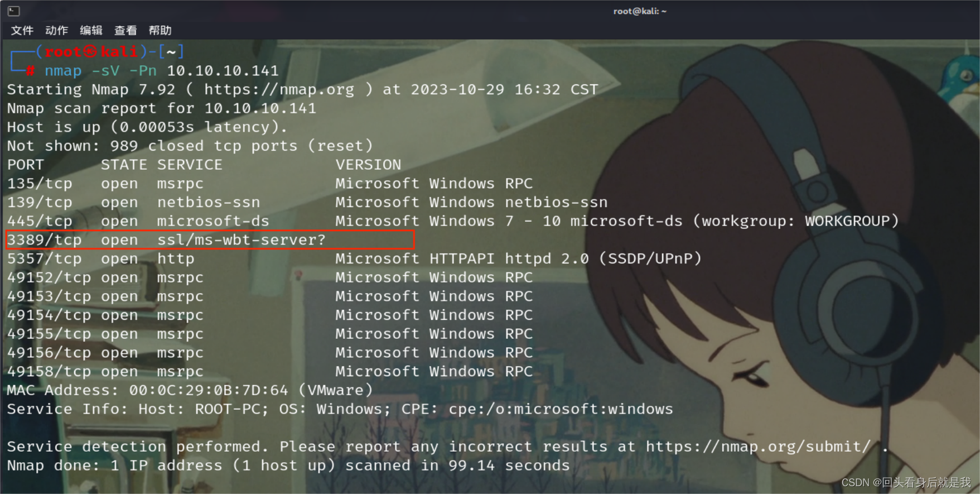Select the 3389/tcp port entry
Screen dimensions: 980x494
tap(44, 240)
